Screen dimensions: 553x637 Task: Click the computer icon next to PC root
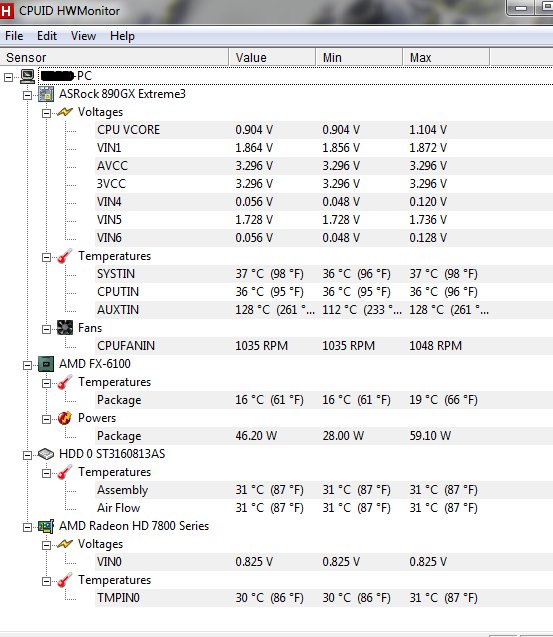pyautogui.click(x=27, y=76)
